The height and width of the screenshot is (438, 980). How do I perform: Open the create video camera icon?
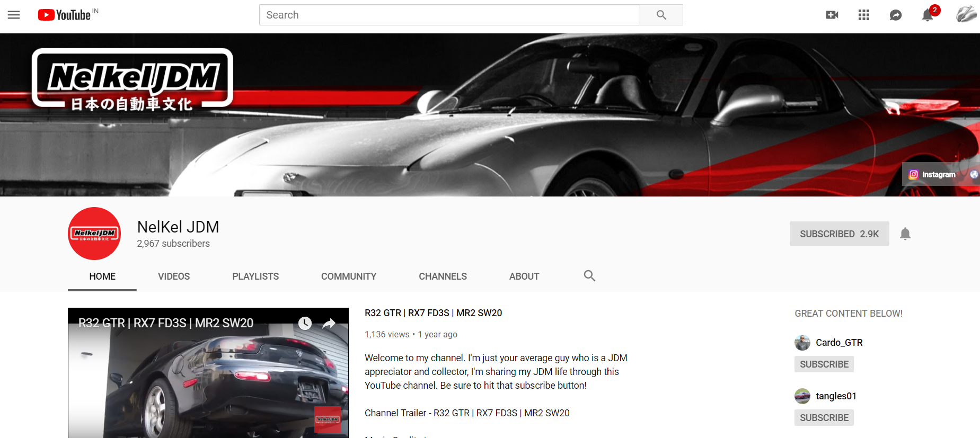[x=832, y=15]
